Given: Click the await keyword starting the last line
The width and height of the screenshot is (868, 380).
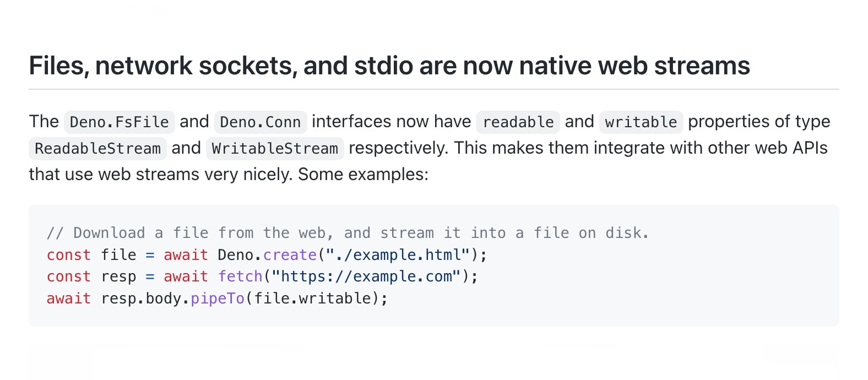Looking at the screenshot, I should click(68, 298).
